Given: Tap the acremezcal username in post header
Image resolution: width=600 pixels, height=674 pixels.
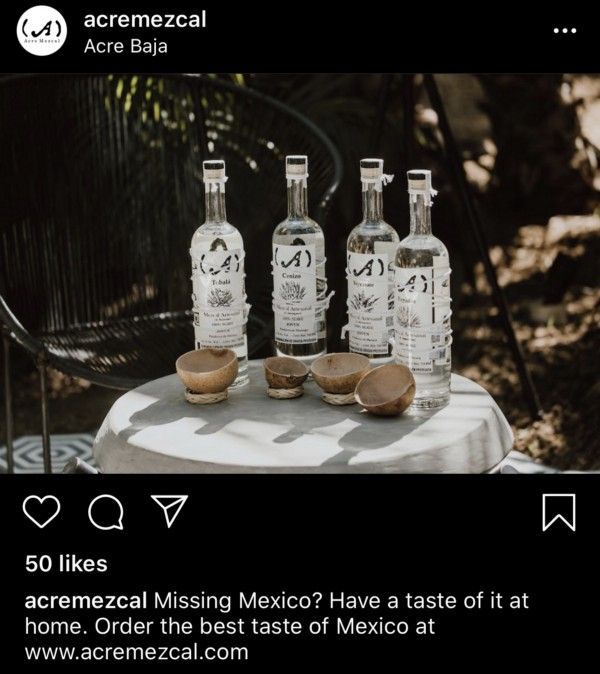Looking at the screenshot, I should coord(145,20).
